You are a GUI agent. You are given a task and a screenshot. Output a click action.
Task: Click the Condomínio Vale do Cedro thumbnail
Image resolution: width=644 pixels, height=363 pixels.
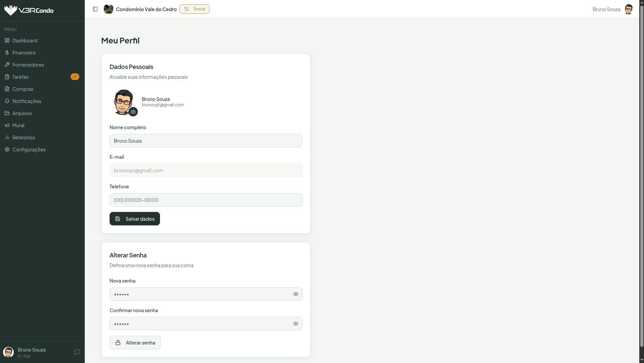pos(108,9)
